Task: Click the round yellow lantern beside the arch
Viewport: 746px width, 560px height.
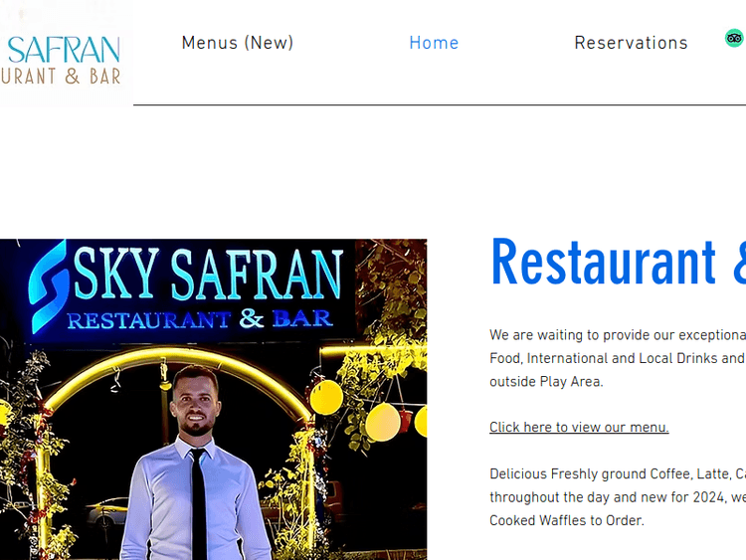Action: click(x=326, y=397)
